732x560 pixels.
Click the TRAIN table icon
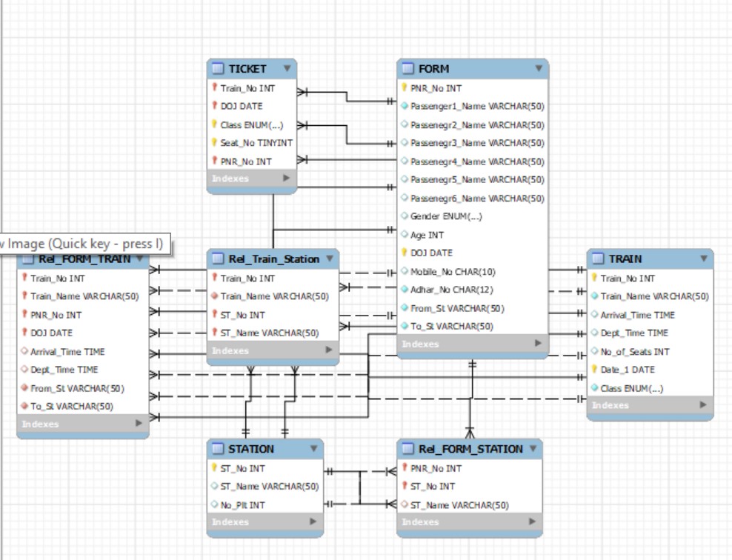598,259
